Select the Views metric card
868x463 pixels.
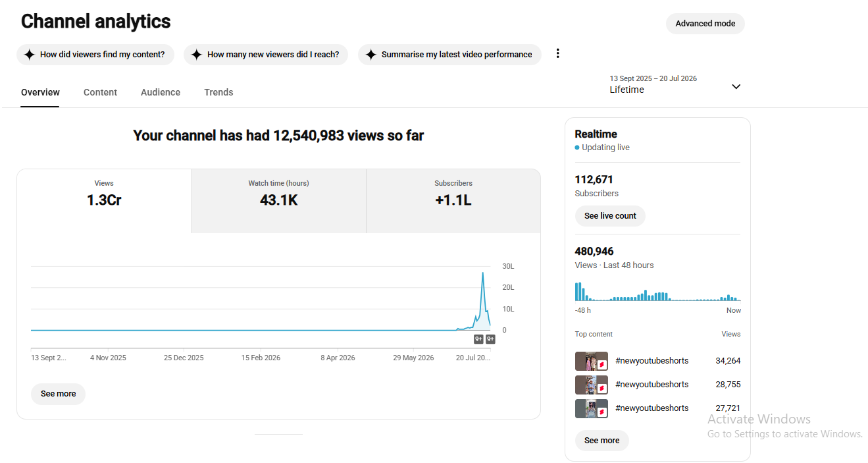104,201
